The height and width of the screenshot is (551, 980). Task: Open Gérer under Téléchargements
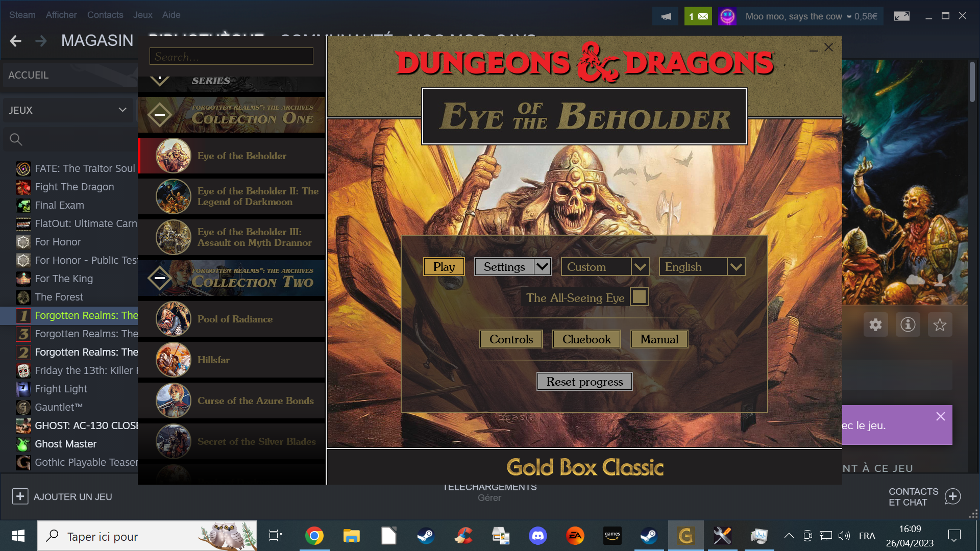(x=489, y=498)
